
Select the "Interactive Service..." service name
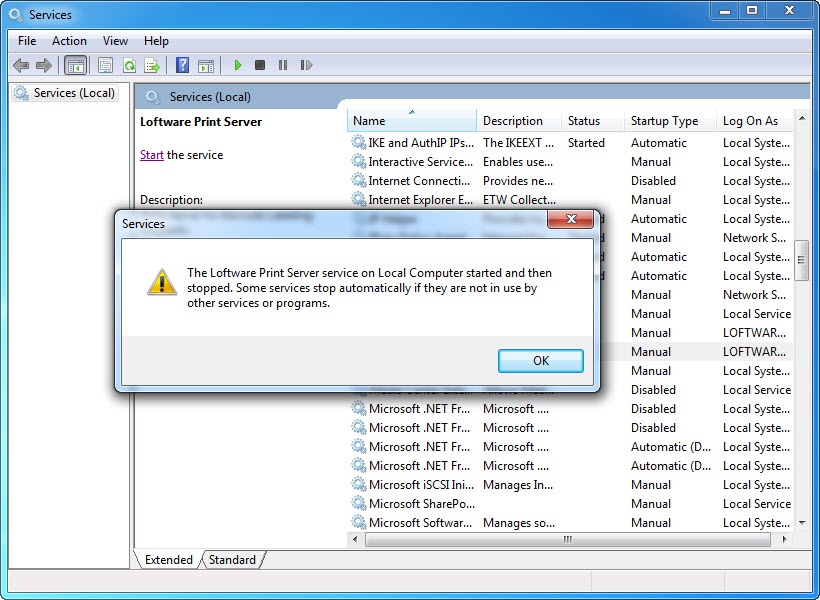(x=420, y=162)
